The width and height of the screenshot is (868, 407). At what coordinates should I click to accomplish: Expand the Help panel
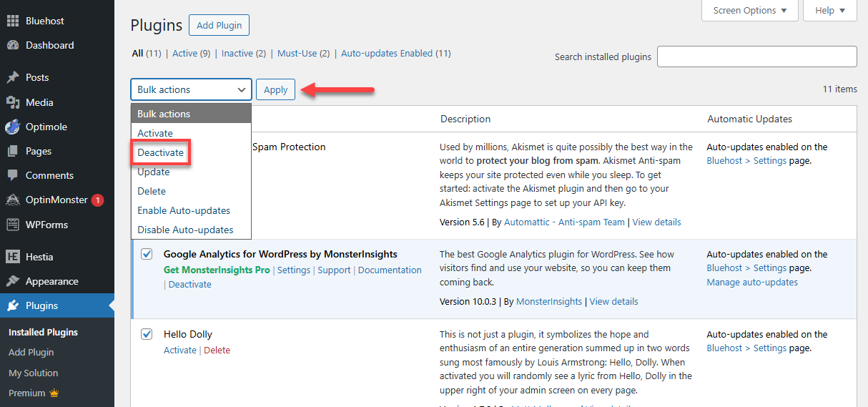[830, 10]
